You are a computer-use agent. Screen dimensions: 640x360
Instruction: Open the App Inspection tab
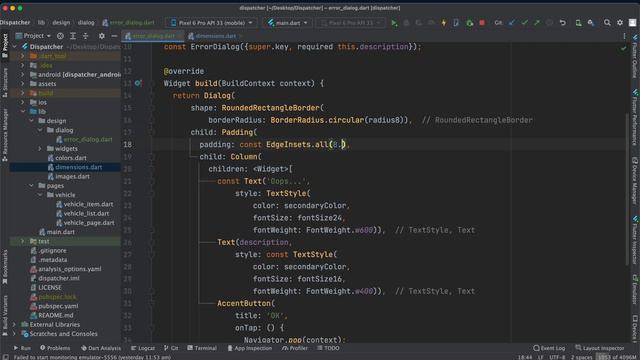point(249,348)
